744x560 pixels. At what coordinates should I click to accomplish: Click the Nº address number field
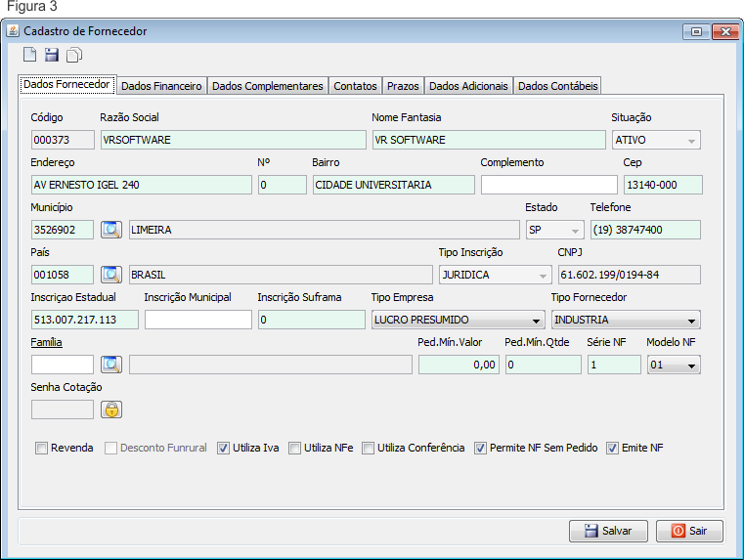pyautogui.click(x=283, y=185)
